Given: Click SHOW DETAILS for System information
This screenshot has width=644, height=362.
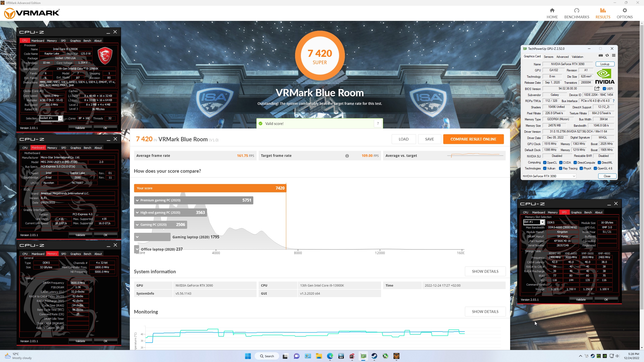Looking at the screenshot, I should pos(485,271).
